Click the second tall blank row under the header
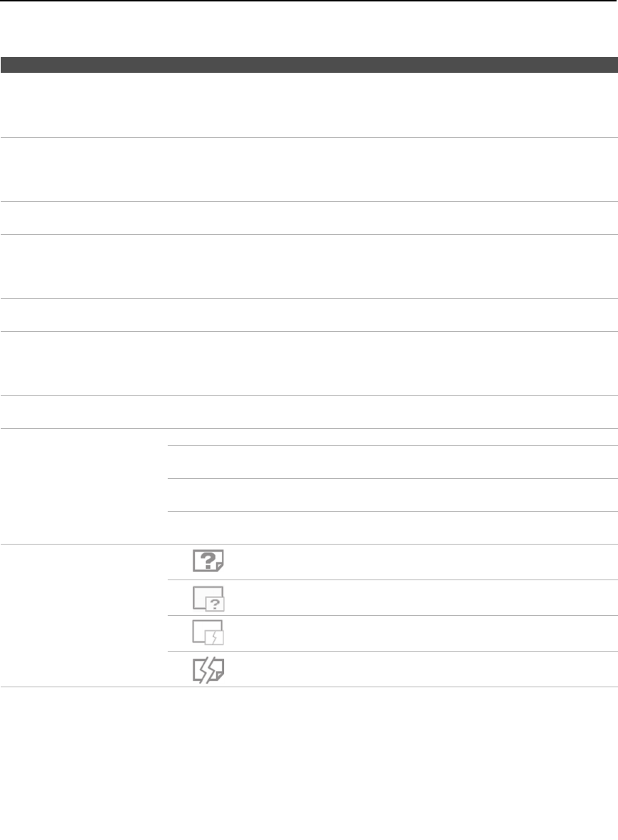 [x=309, y=169]
